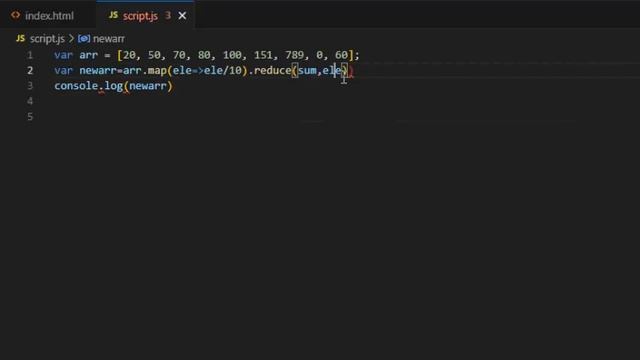Click line number 2 in the gutter

tap(30, 71)
